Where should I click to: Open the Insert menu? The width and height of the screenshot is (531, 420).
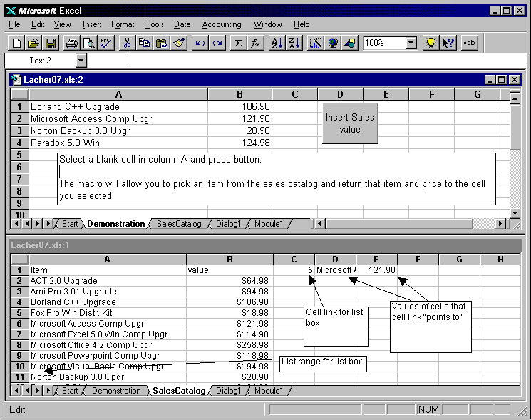tap(92, 24)
